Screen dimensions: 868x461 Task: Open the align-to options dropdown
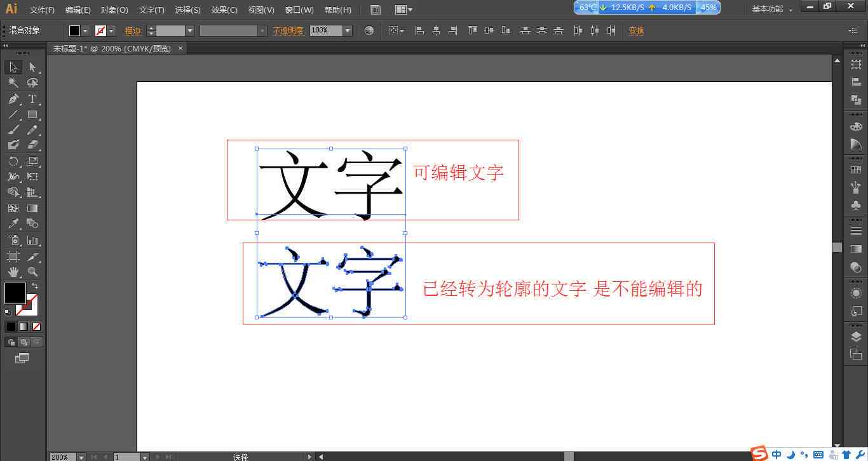[397, 30]
